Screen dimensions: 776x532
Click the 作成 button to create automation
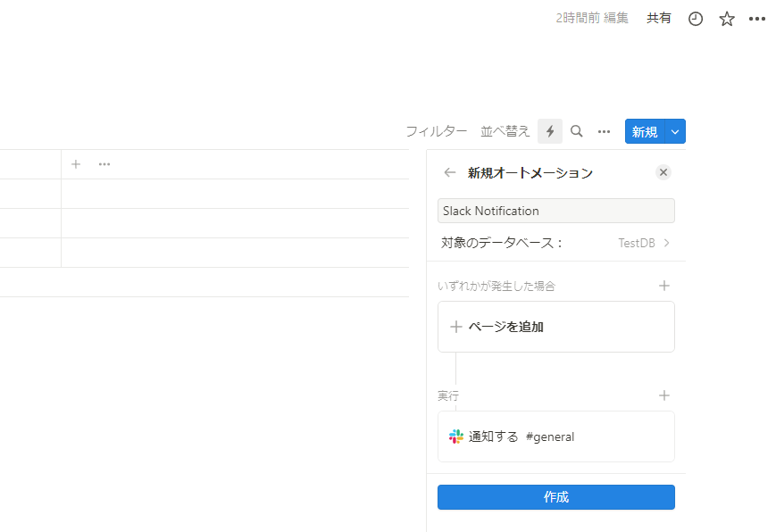[x=555, y=497]
